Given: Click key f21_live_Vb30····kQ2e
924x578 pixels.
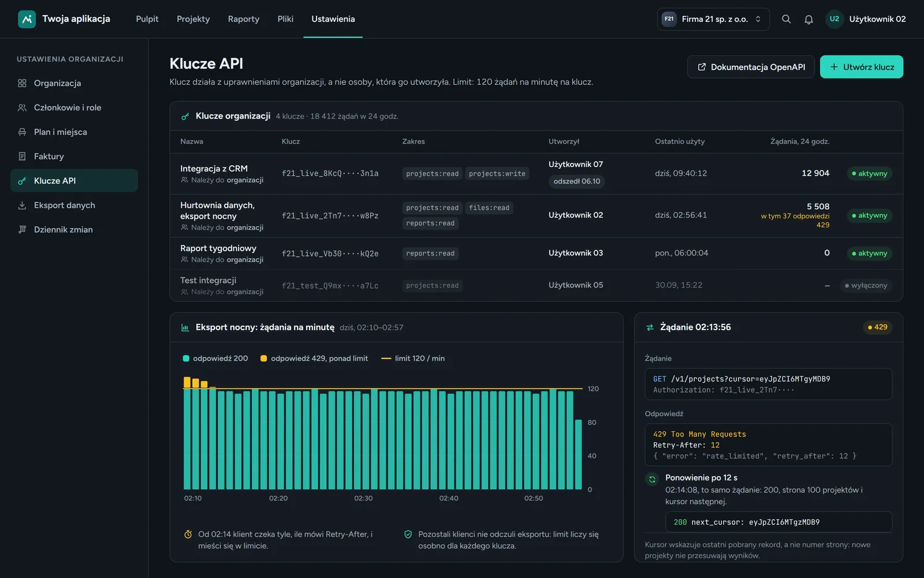Looking at the screenshot, I should tap(330, 254).
